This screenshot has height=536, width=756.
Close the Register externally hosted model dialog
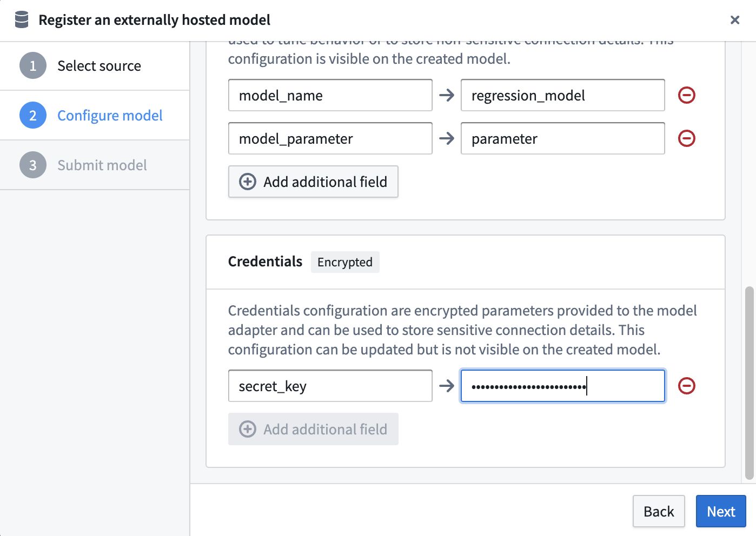tap(735, 20)
